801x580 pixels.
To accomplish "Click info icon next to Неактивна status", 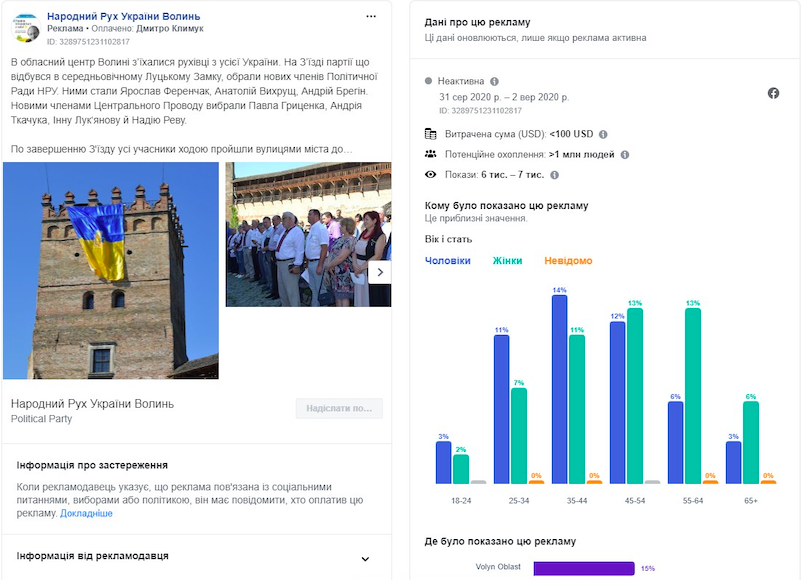I will click(494, 81).
